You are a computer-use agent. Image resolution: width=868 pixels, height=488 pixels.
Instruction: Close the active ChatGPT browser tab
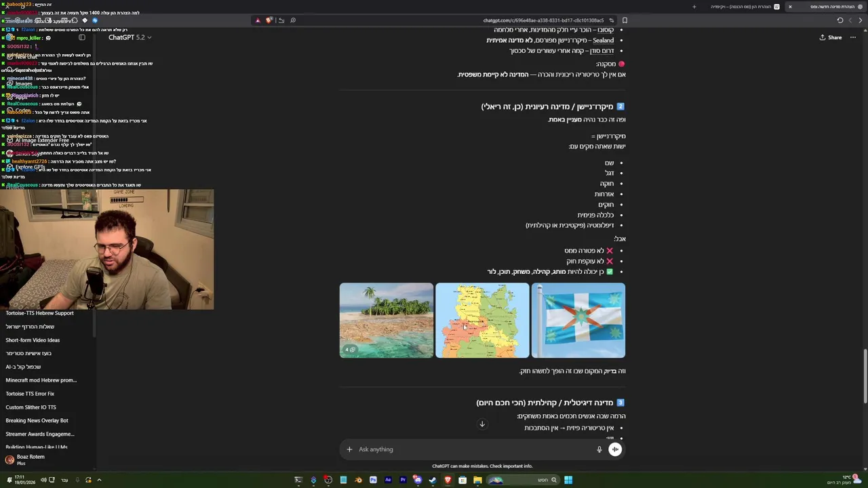click(x=790, y=7)
